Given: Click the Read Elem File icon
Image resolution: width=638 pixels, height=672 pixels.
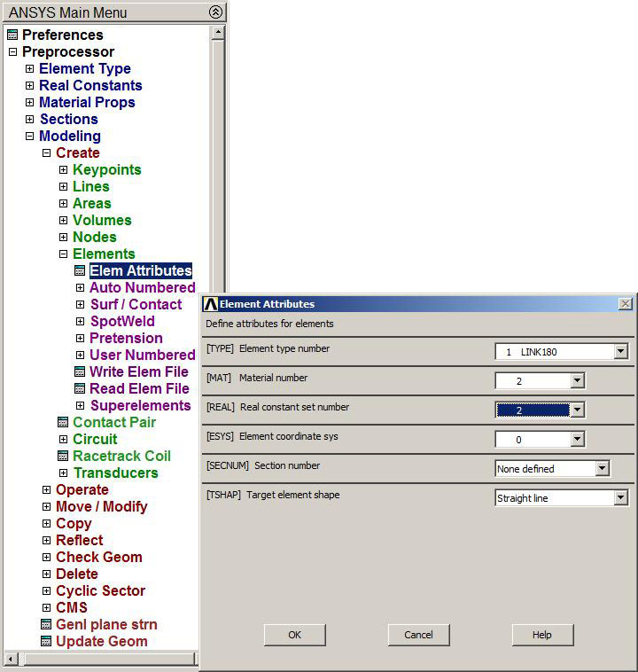Looking at the screenshot, I should pyautogui.click(x=80, y=389).
